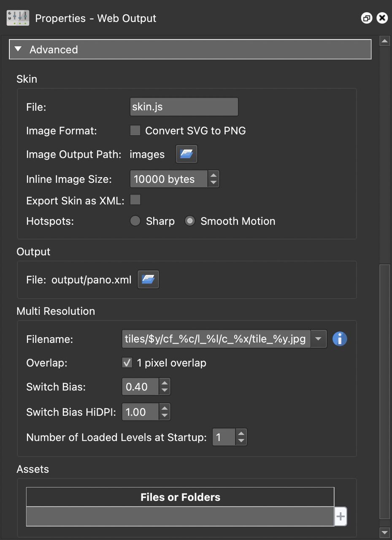The image size is (392, 540).
Task: Detach the Properties window using float icon
Action: [x=366, y=18]
